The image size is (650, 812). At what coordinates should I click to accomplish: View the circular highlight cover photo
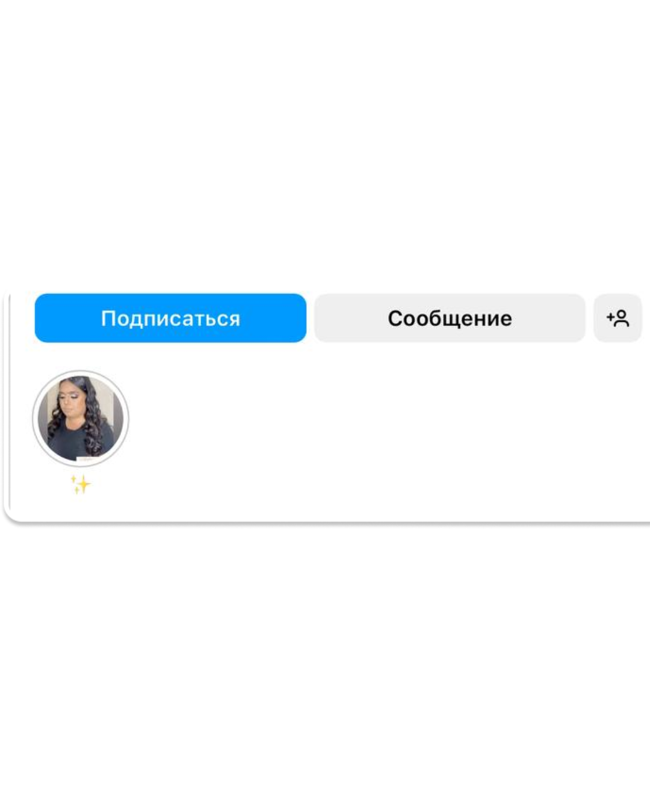point(81,419)
